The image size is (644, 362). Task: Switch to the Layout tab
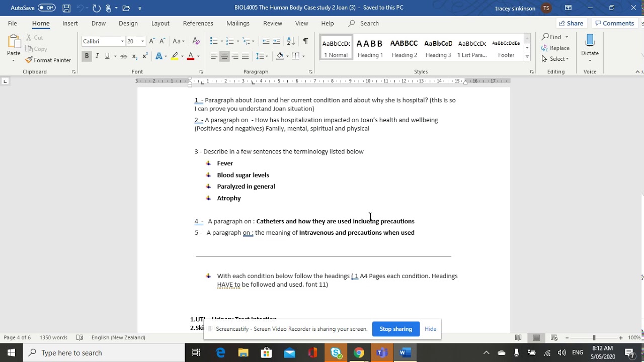[160, 23]
